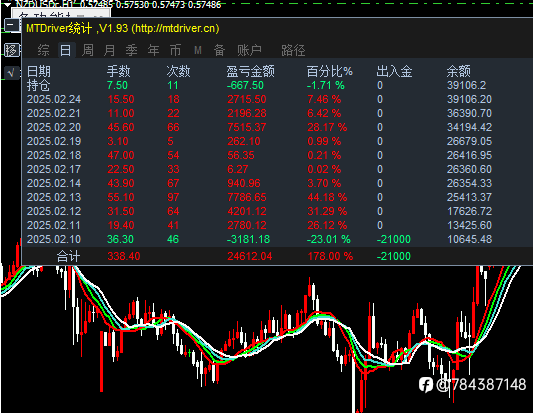Select the 2025.02.21 date row
The height and width of the screenshot is (413, 533).
(54, 113)
